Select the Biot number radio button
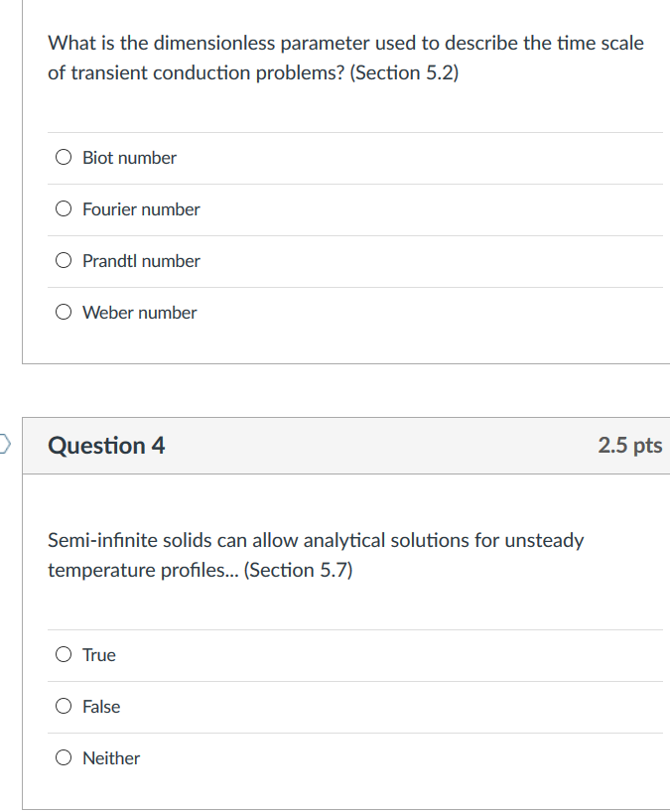The width and height of the screenshot is (670, 812). point(64,157)
